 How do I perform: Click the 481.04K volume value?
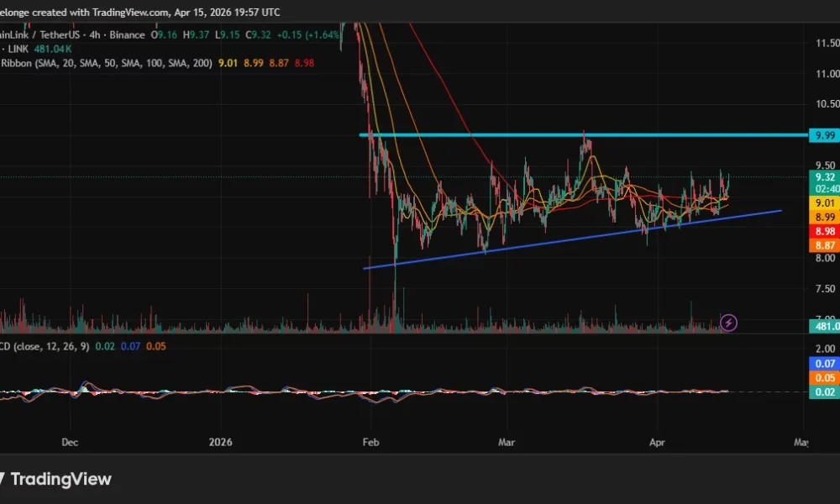50,50
